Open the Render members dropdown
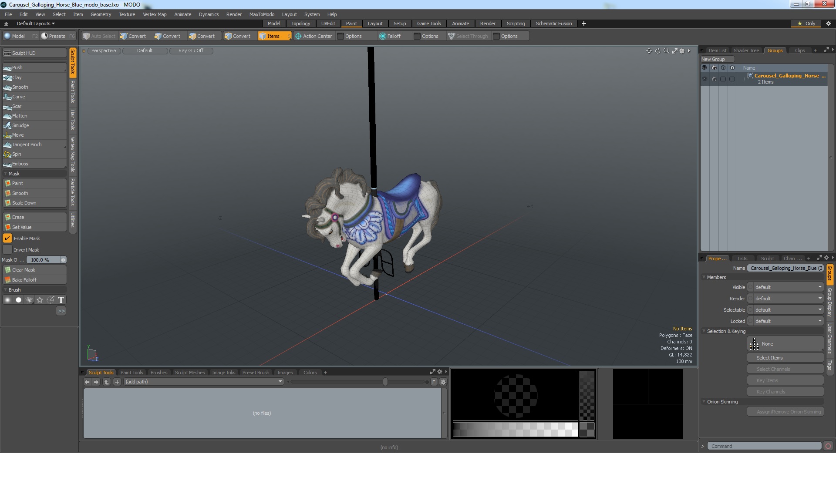This screenshot has height=504, width=836. pos(785,299)
